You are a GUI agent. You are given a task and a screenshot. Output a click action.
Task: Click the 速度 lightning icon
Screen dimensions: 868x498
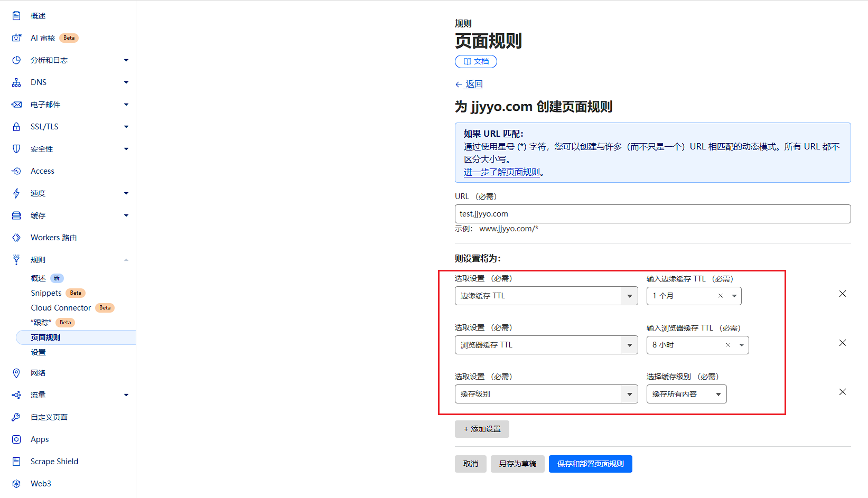click(16, 193)
